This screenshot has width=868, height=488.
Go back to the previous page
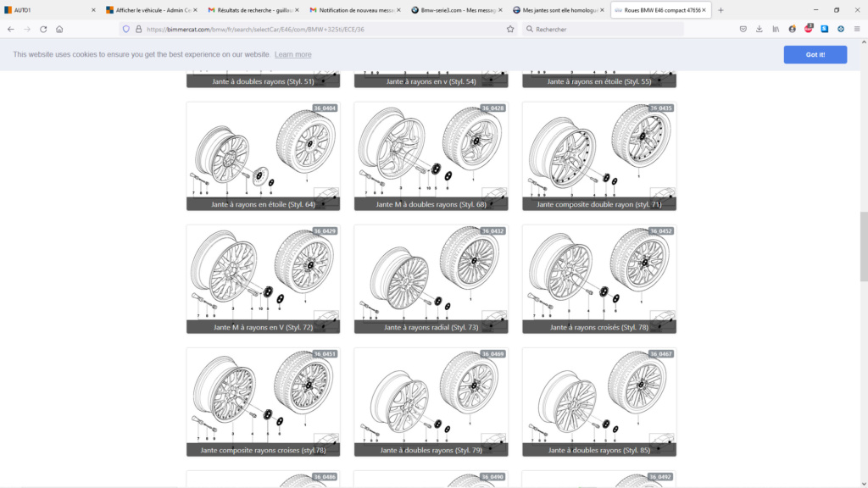click(11, 30)
